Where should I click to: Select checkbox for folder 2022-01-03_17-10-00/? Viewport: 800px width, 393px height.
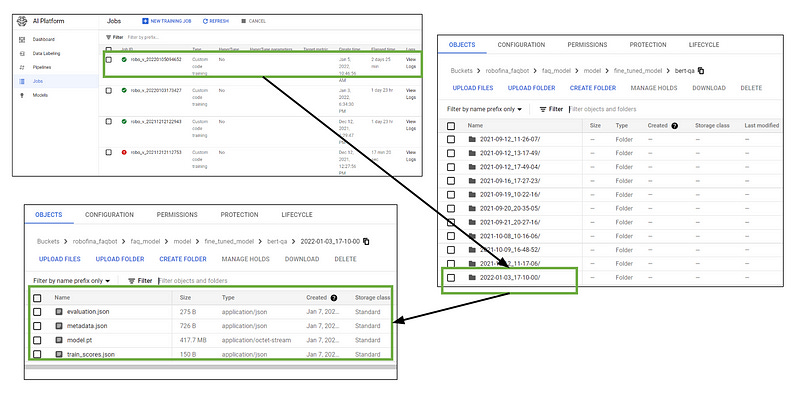(x=451, y=278)
